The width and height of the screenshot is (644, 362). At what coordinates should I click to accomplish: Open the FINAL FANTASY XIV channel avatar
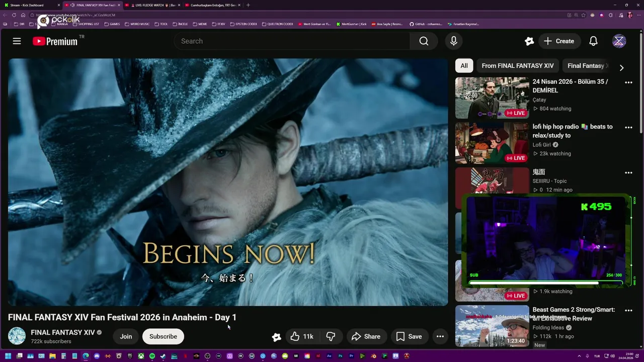tap(17, 336)
